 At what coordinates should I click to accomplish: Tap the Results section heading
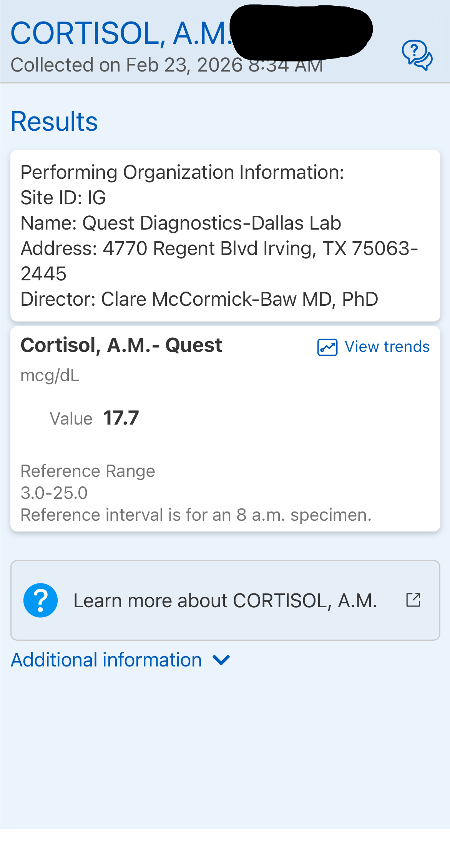coord(54,122)
